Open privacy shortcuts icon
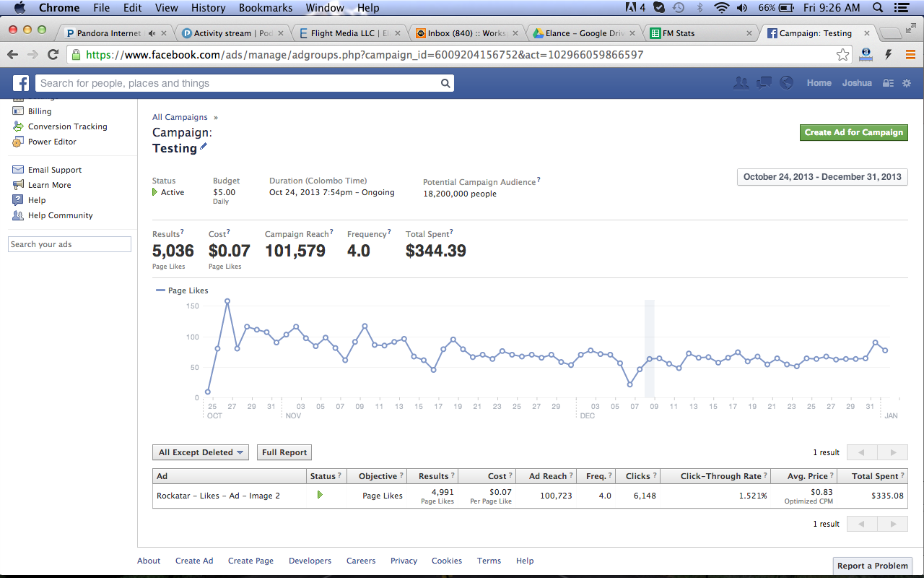The height and width of the screenshot is (578, 924). click(x=889, y=83)
